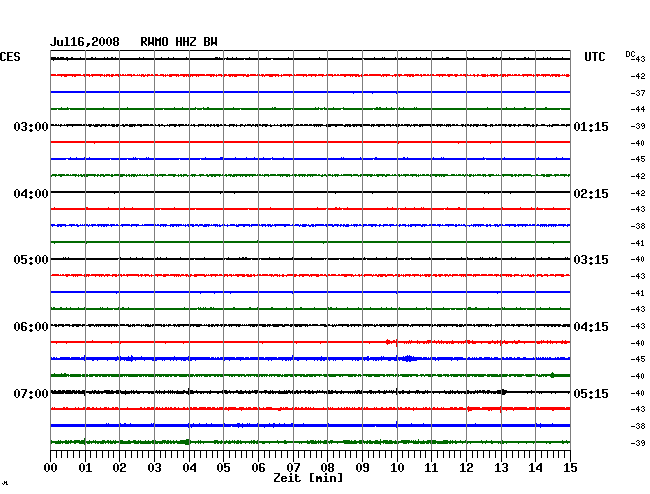This screenshot has height=494, width=650.
Task: Click the channel name HHZ
Action: coord(186,42)
